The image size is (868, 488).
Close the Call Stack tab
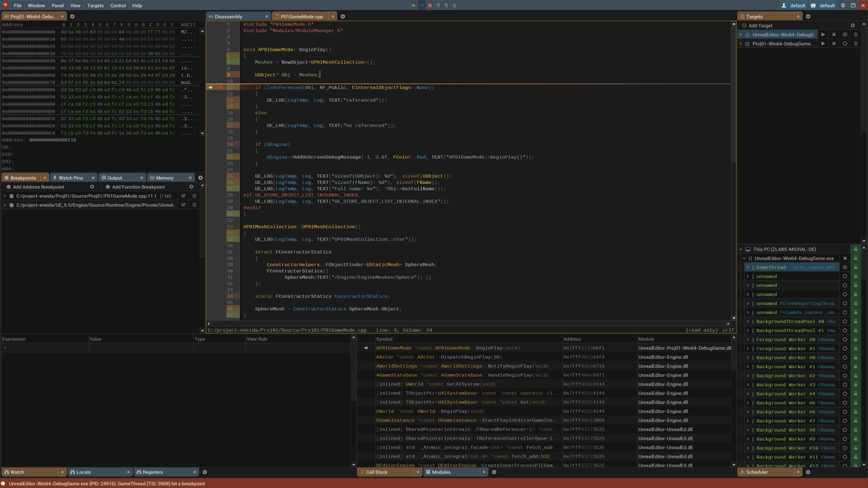click(x=418, y=472)
